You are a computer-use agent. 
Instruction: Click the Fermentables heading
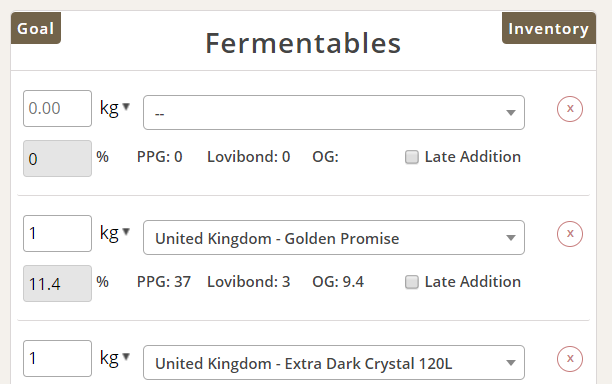coord(303,43)
